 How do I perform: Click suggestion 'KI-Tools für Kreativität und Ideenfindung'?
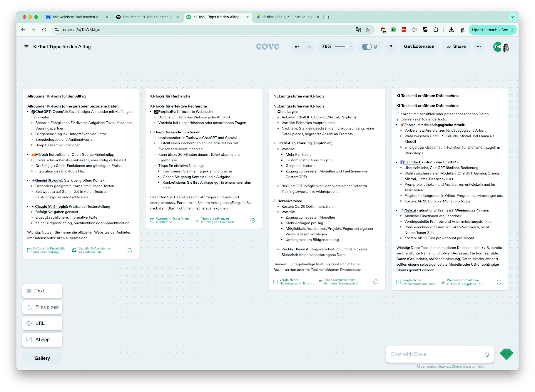click(46, 250)
